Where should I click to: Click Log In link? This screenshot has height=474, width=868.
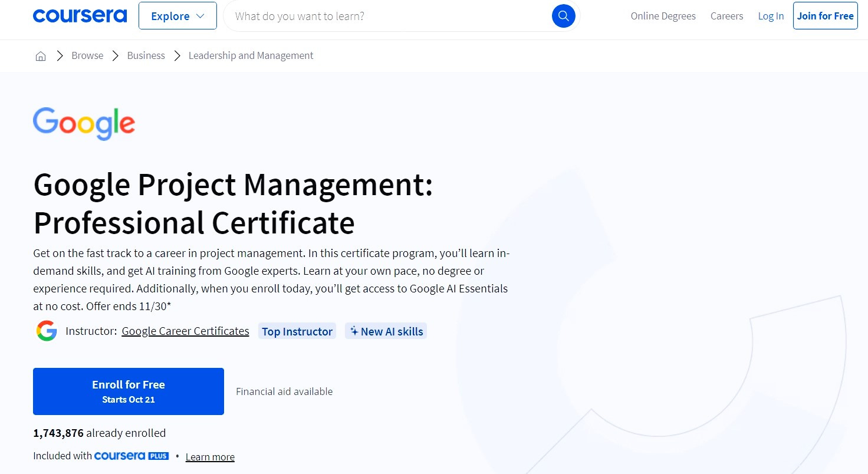click(771, 16)
